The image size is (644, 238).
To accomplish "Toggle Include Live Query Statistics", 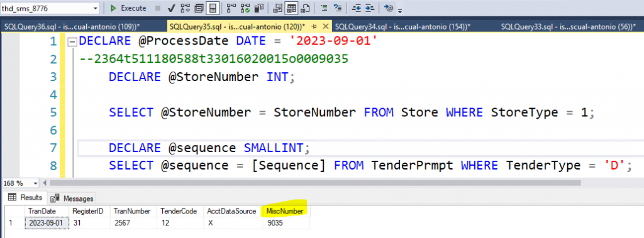I will 245,8.
